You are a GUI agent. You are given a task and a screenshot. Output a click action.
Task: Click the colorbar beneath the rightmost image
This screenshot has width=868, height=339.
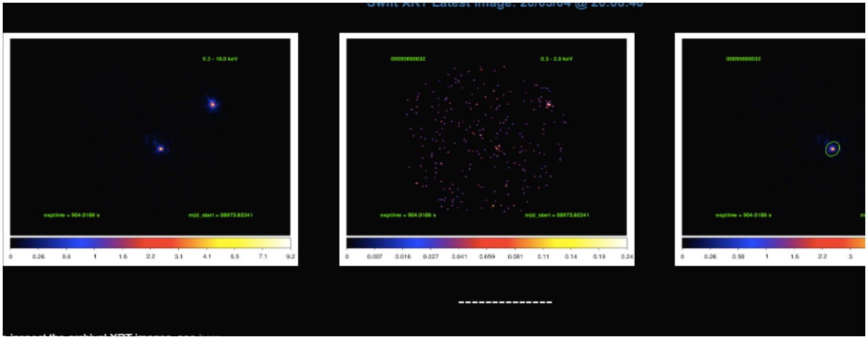pyautogui.click(x=773, y=243)
